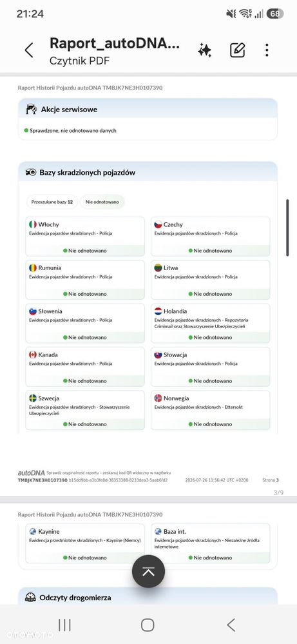Screen dimensions: 297x644
Task: Open the Bazy skradzionych pojazdów section header
Action: point(148,172)
